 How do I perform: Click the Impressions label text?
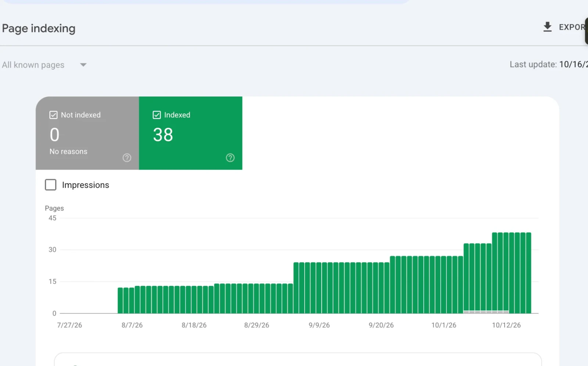pyautogui.click(x=86, y=185)
